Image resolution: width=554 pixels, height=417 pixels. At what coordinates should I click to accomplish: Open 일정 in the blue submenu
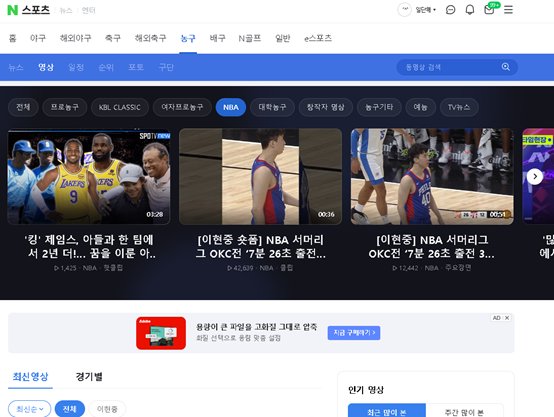76,67
